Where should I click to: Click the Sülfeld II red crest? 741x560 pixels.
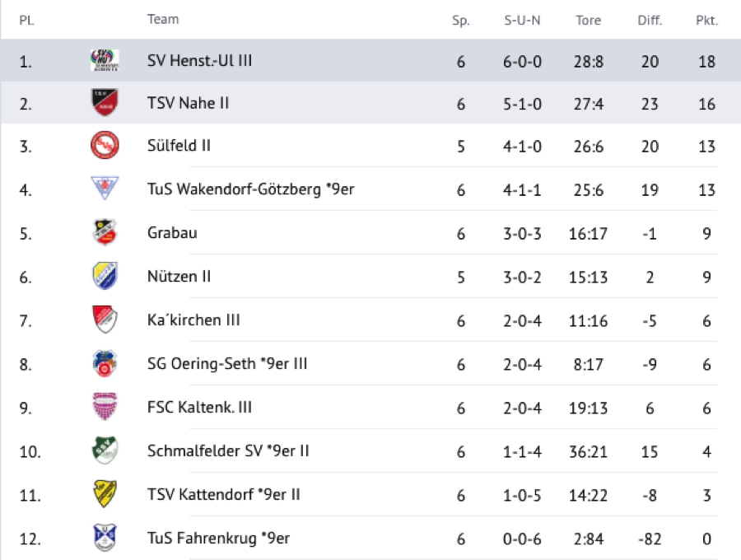pyautogui.click(x=105, y=146)
